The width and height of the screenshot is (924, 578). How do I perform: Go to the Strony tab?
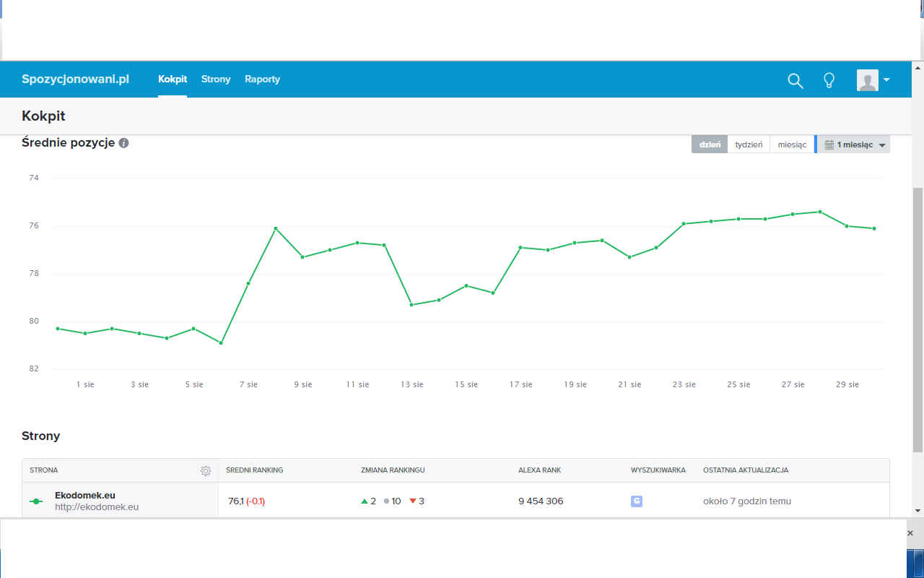pos(216,79)
